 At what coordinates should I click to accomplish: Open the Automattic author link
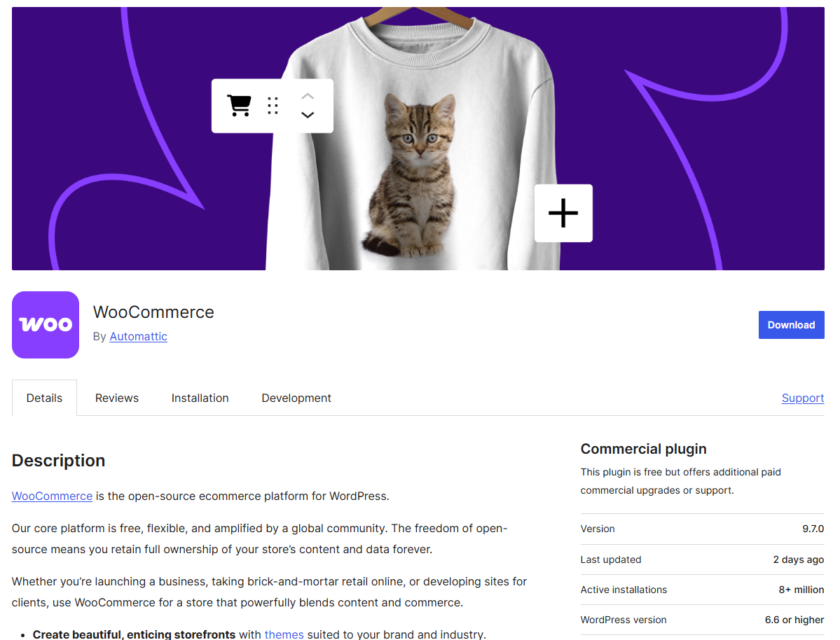point(138,336)
